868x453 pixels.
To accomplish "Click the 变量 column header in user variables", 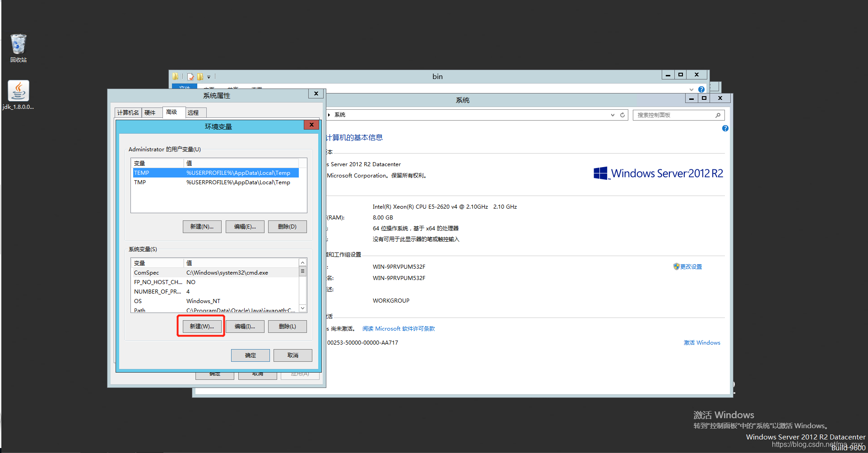I will [158, 163].
